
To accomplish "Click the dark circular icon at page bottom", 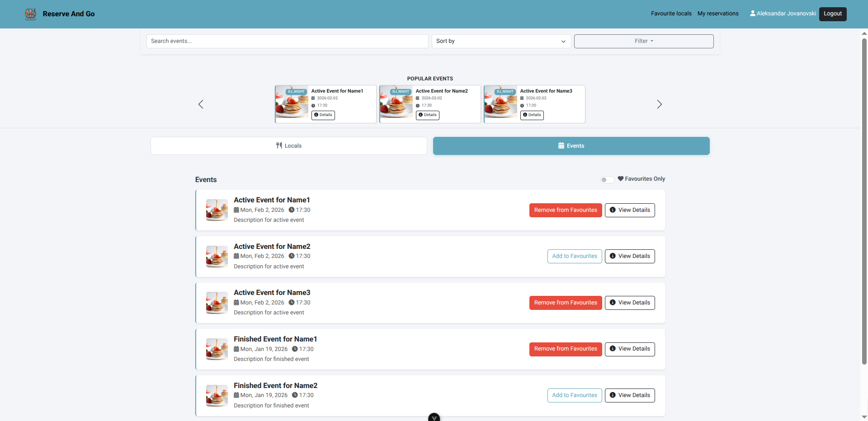I will coord(434,417).
